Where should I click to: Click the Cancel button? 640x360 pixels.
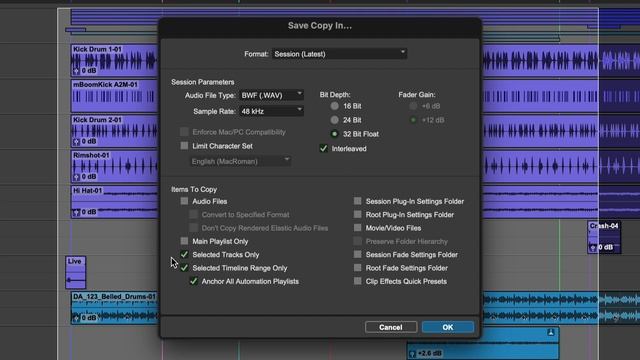391,327
